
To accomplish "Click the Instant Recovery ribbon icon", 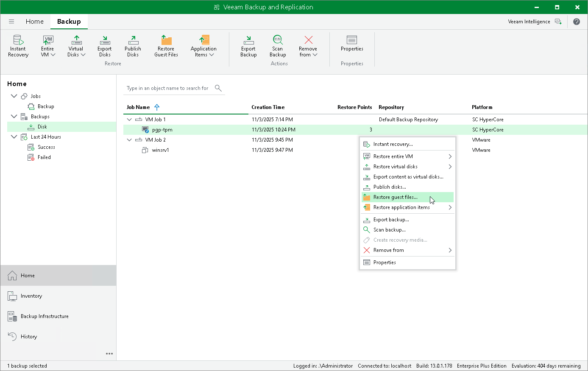I will click(x=18, y=40).
